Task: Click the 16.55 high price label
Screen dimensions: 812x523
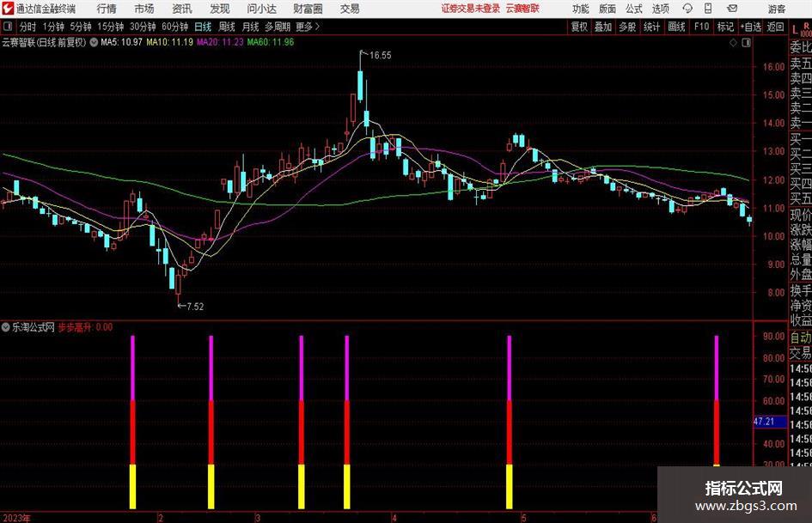Action: tap(380, 56)
